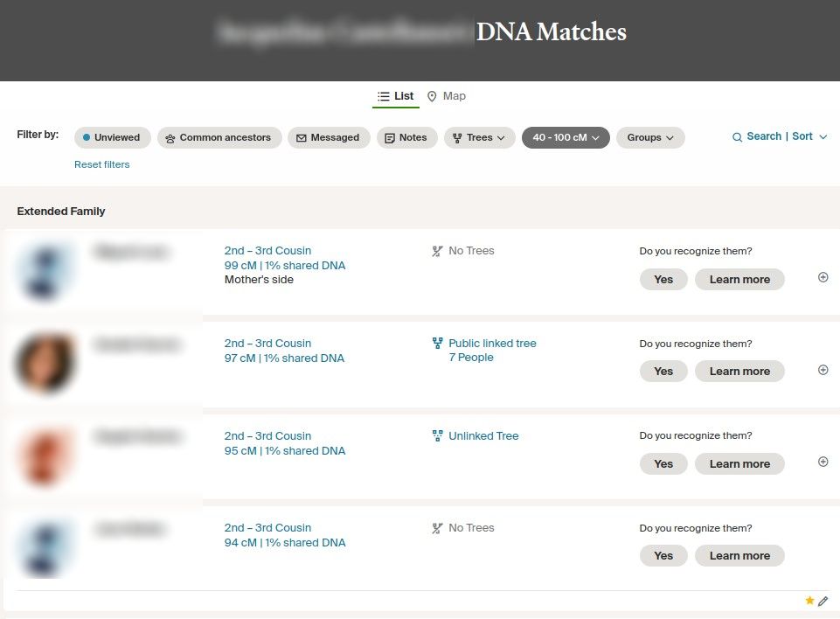Click the plus icon on the 95 cM match row
The image size is (840, 619).
(x=823, y=462)
